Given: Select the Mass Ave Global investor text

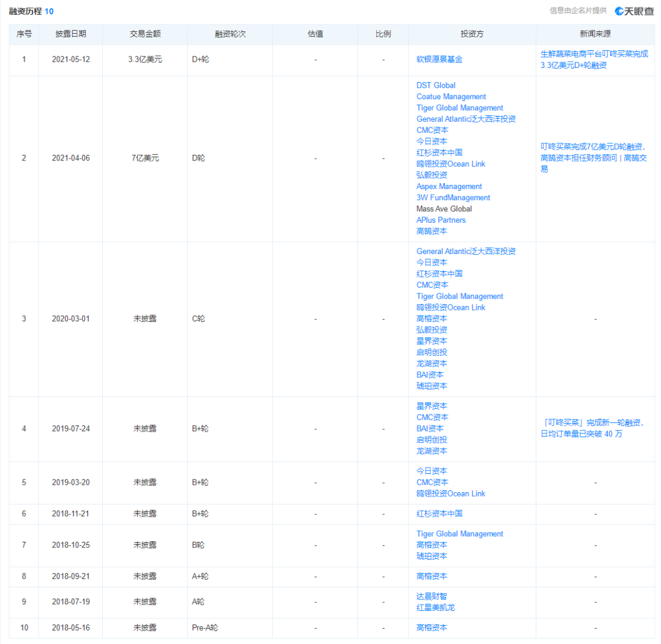Looking at the screenshot, I should (444, 209).
